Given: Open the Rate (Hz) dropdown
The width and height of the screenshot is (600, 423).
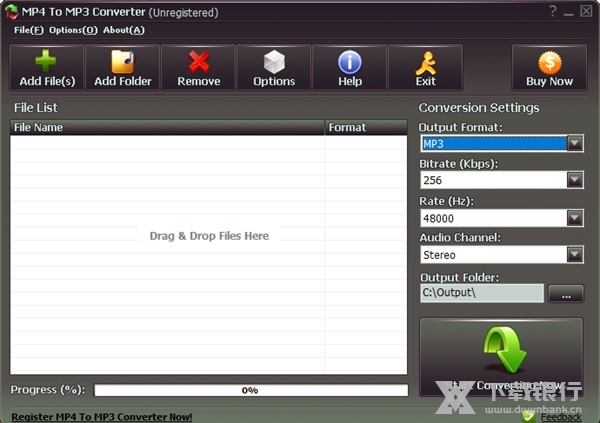Looking at the screenshot, I should pos(574,217).
